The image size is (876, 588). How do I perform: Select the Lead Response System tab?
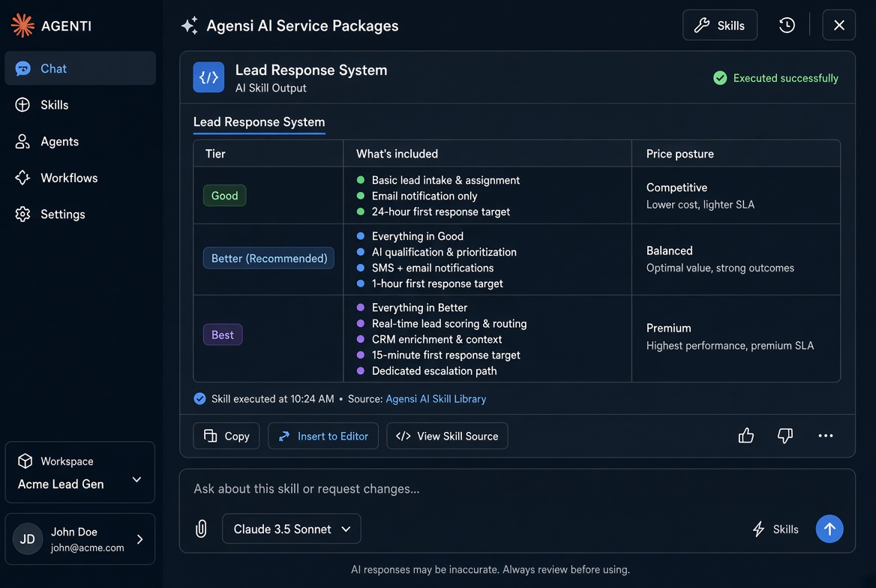[259, 121]
